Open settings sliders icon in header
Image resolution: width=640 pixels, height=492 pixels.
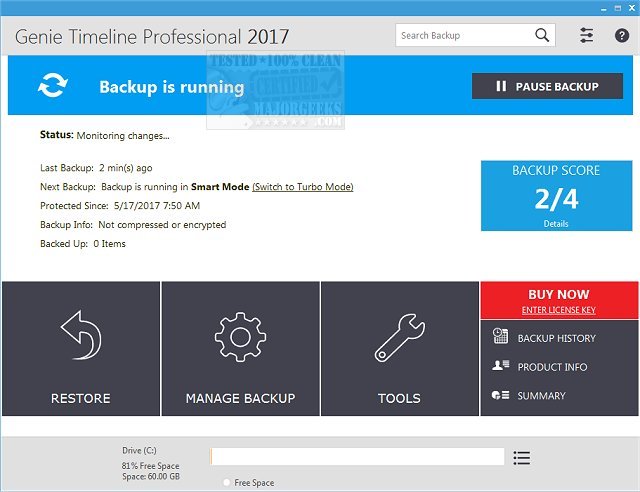pos(587,36)
